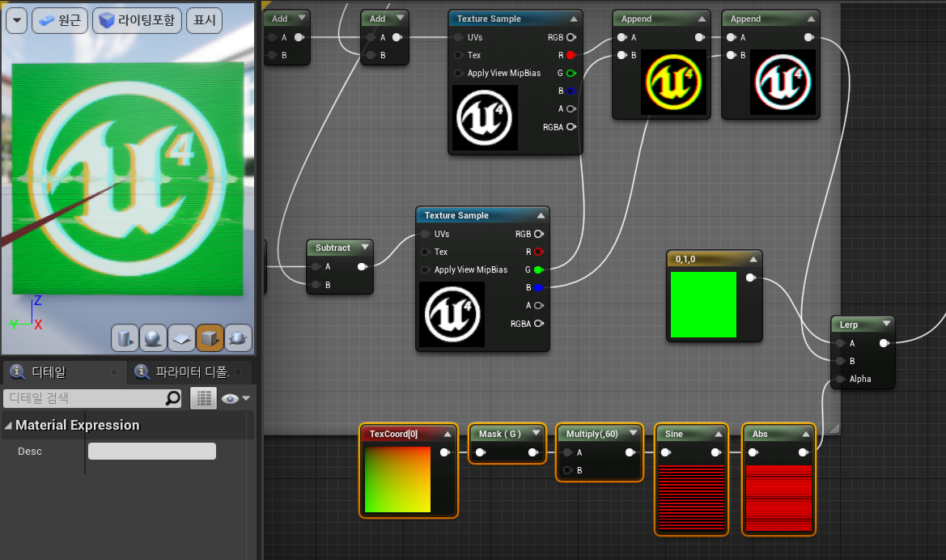
Task: Click the Alpha input pin on Lerp node
Action: pyautogui.click(x=841, y=379)
